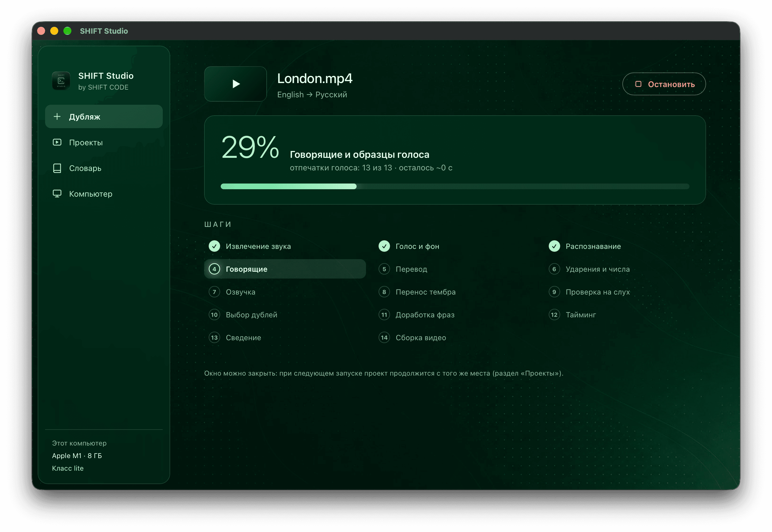The width and height of the screenshot is (772, 532).
Task: Click the Проекты play-box icon
Action: click(57, 142)
